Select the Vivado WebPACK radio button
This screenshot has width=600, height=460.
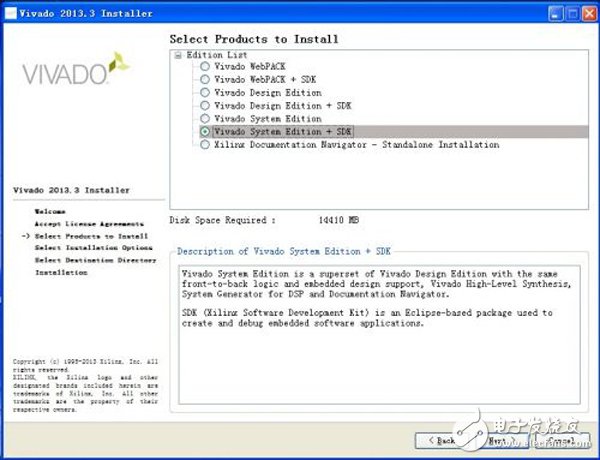click(x=206, y=66)
